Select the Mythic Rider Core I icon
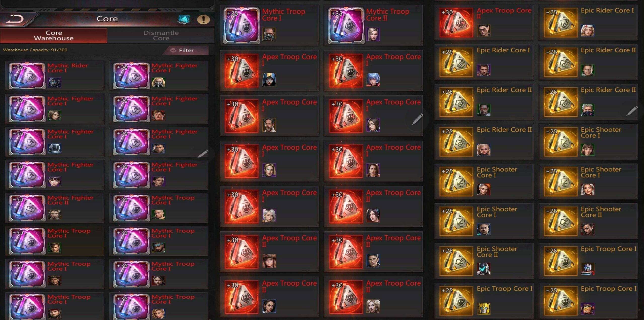The image size is (644, 320). (27, 76)
